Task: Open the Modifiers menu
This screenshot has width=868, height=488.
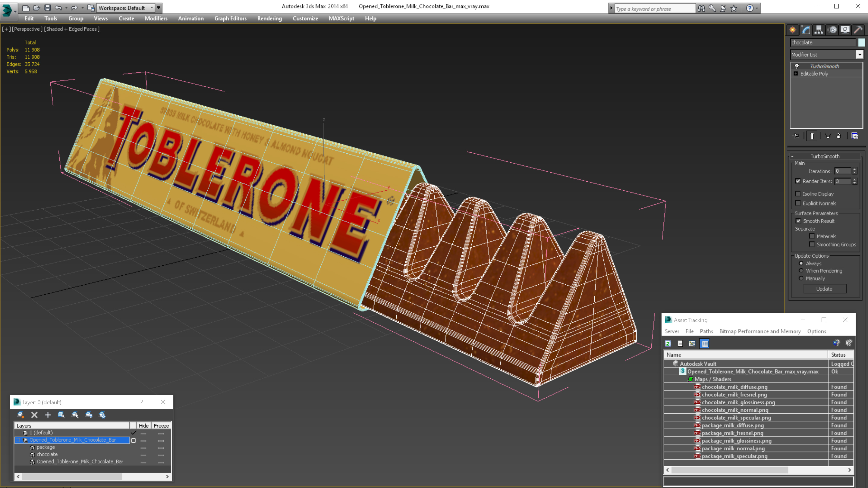Action: [x=156, y=18]
